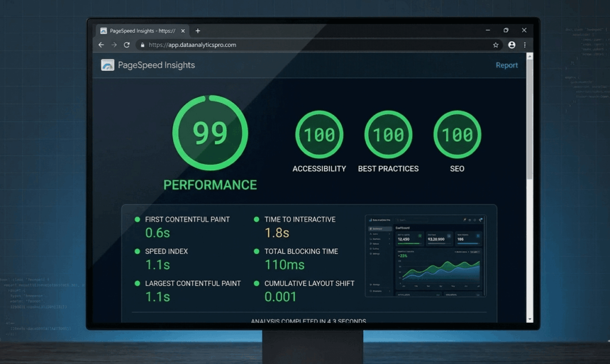The image size is (610, 364).
Task: Click the BEST PRACTICES label
Action: (388, 169)
